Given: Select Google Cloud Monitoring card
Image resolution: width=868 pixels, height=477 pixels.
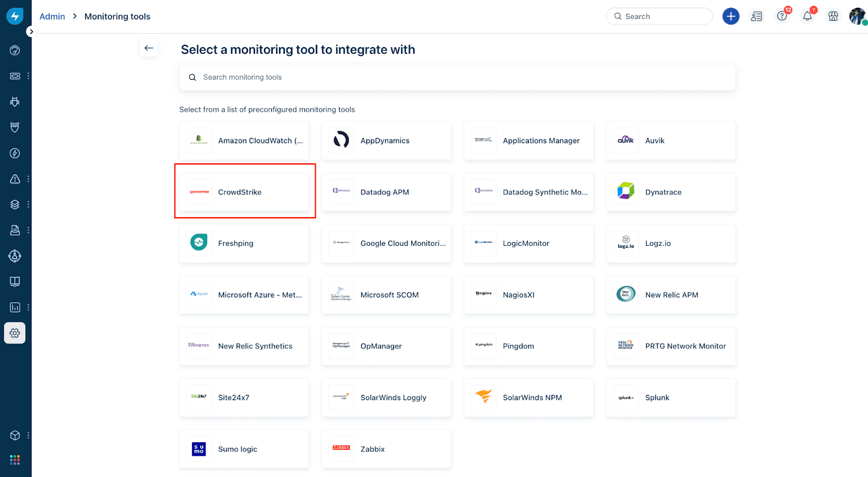Looking at the screenshot, I should (x=386, y=243).
